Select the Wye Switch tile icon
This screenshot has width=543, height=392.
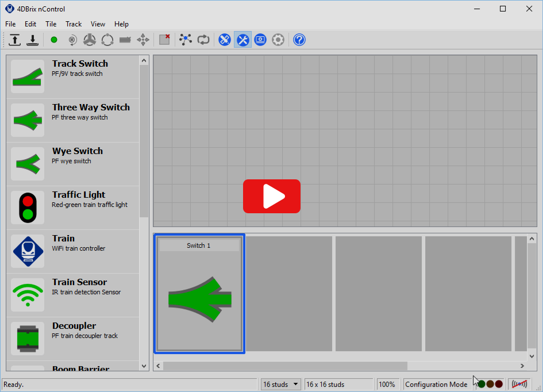[x=28, y=164]
